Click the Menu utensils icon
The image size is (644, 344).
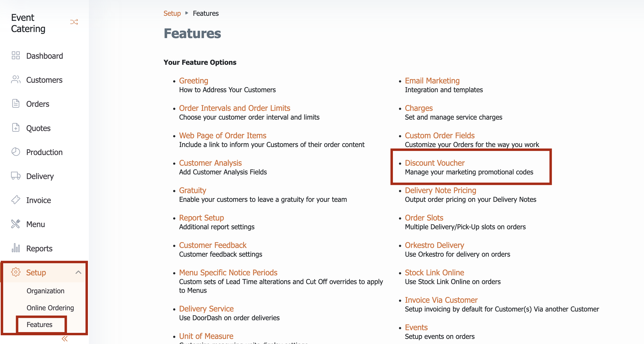pos(16,224)
